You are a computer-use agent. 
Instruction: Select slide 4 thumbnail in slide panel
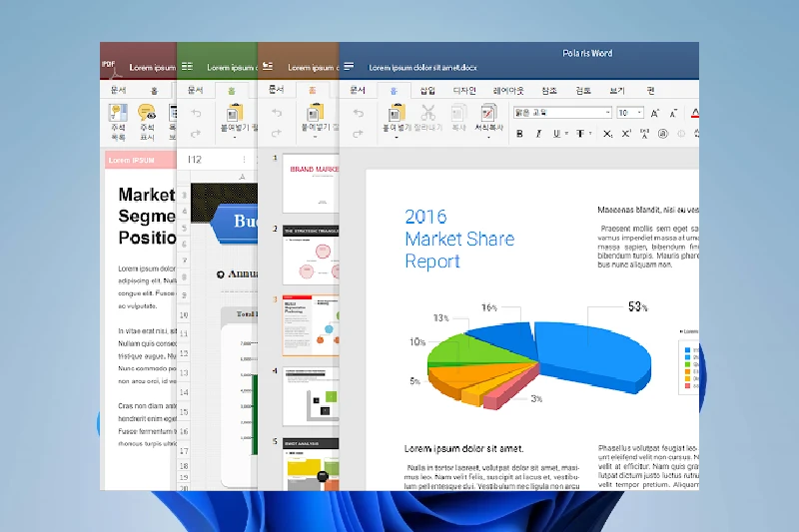click(x=311, y=396)
